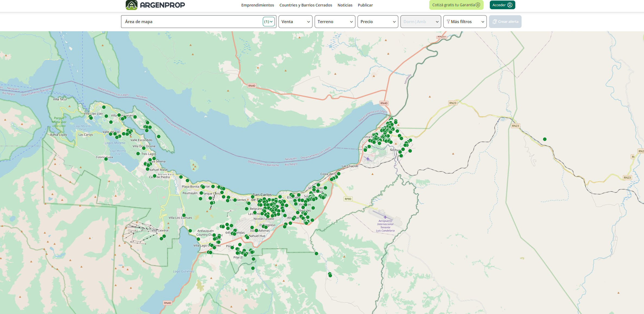Click the Argenprop house logo icon
This screenshot has height=314, width=644.
[132, 5]
